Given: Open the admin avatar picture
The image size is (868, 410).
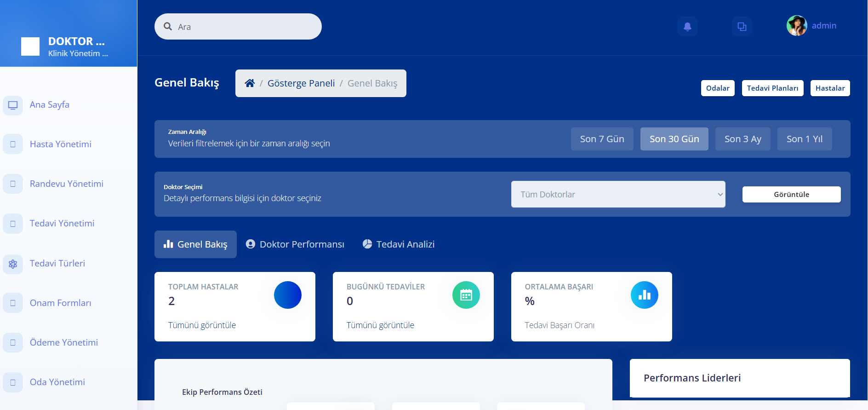Looking at the screenshot, I should pos(797,26).
